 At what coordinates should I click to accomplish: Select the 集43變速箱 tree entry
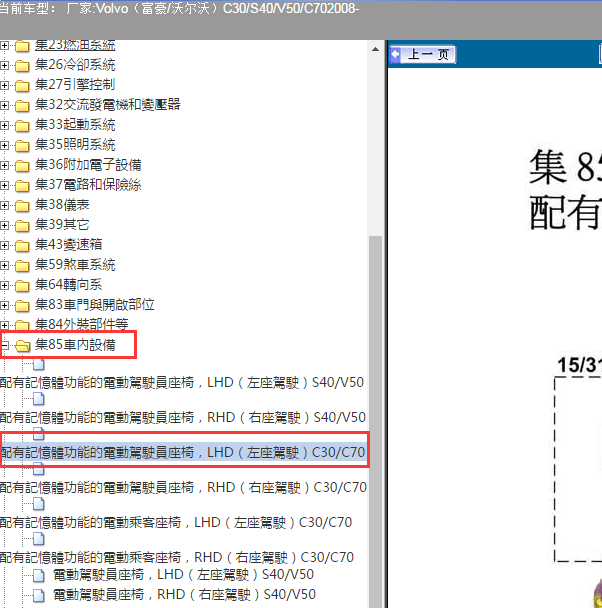click(x=68, y=245)
